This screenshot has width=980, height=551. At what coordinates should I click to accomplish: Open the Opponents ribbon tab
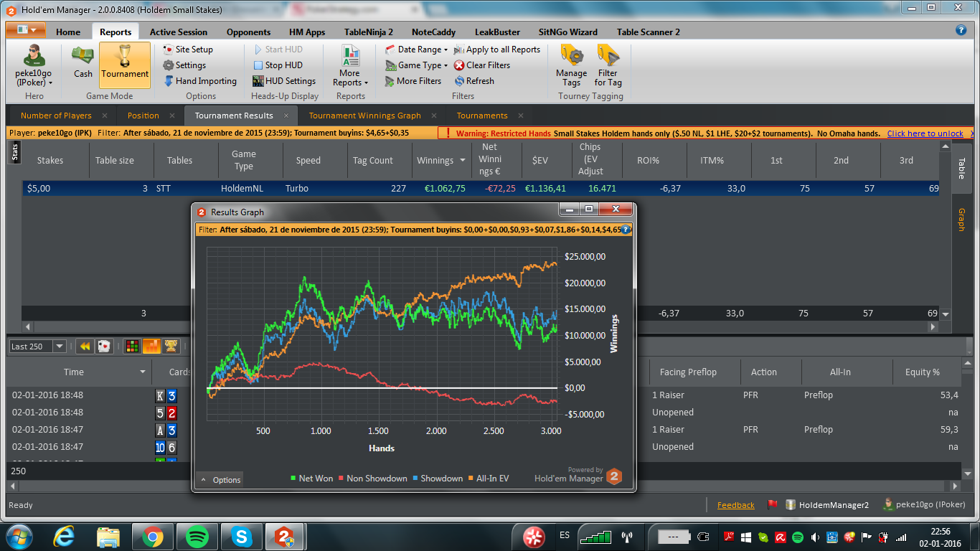pyautogui.click(x=248, y=32)
